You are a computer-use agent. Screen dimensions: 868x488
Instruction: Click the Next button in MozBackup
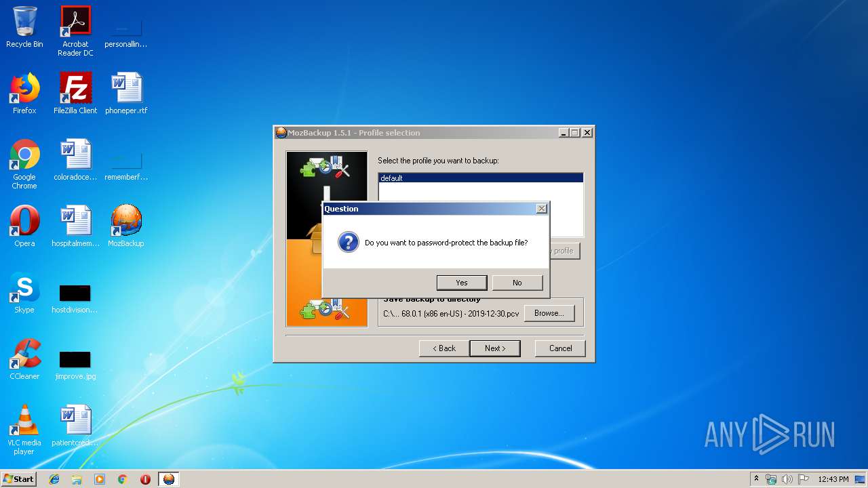pos(495,348)
